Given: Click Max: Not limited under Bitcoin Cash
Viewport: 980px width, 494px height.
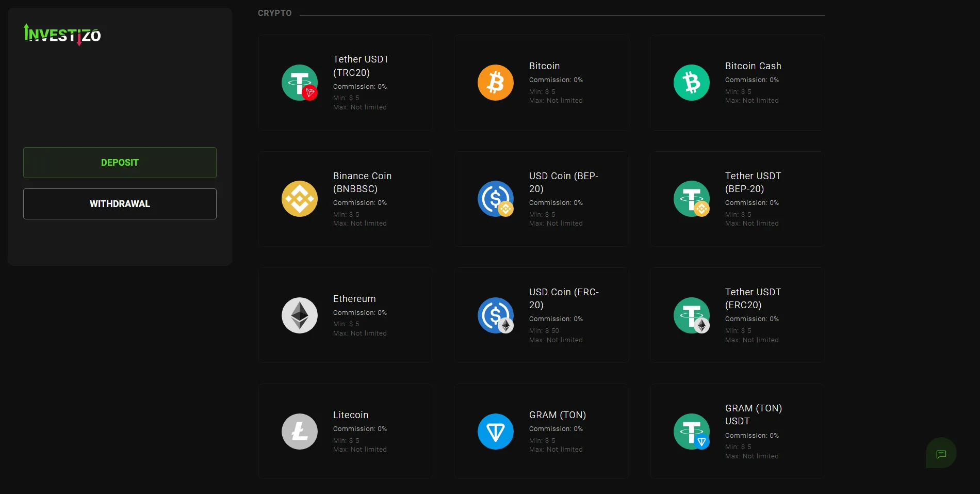Looking at the screenshot, I should (752, 101).
